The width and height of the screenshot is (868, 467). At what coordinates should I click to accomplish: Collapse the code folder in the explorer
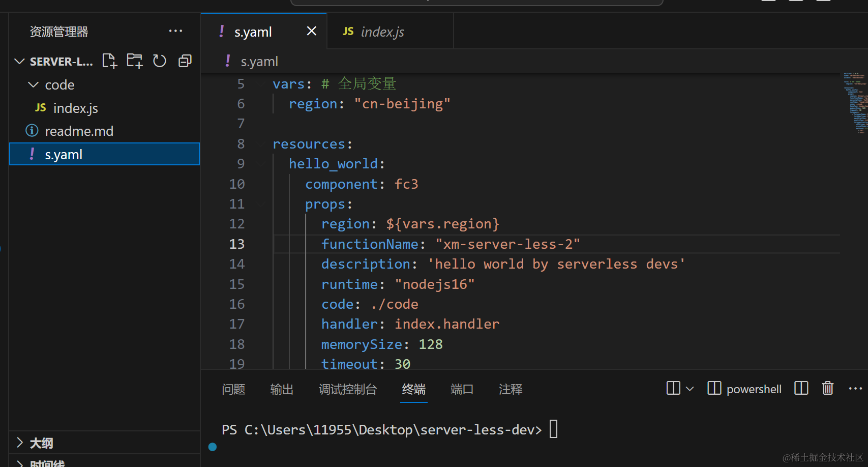coord(34,84)
